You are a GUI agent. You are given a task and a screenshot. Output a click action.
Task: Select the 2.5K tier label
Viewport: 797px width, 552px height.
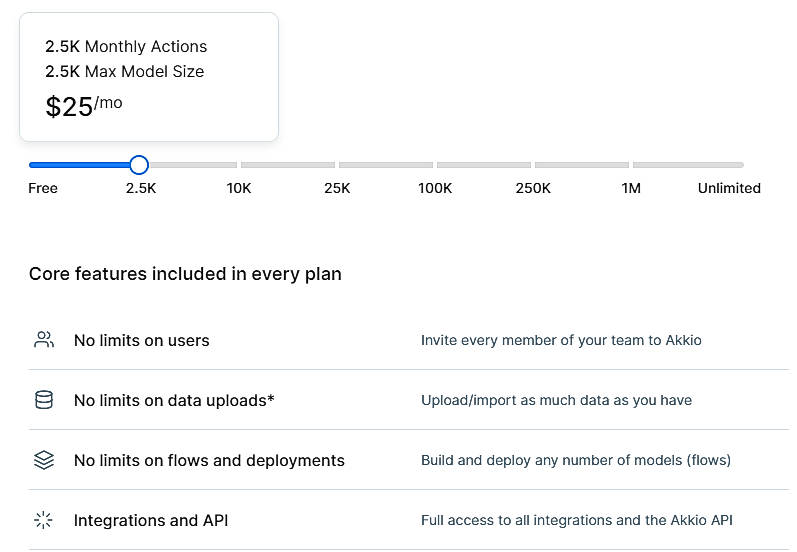click(x=140, y=188)
